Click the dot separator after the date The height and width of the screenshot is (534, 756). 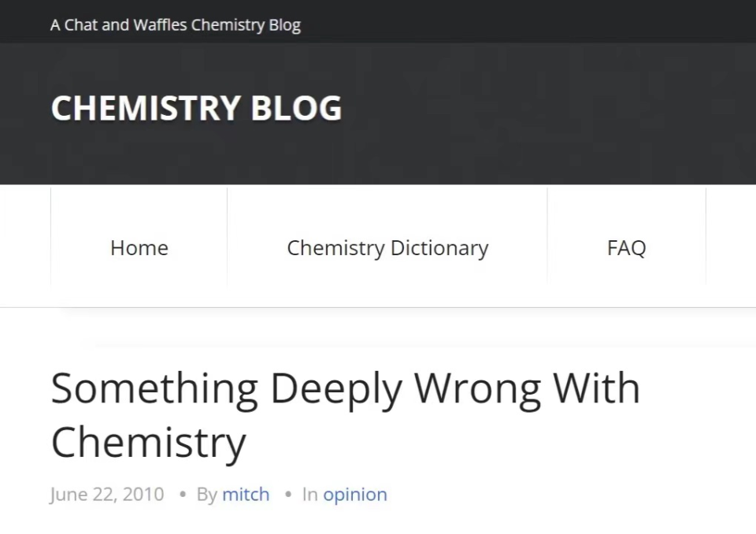[183, 495]
